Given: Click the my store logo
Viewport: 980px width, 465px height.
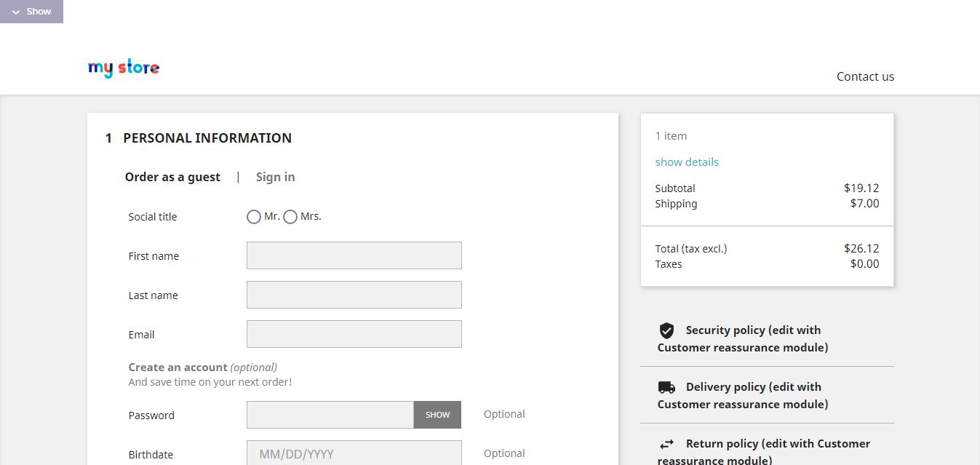Looking at the screenshot, I should point(124,68).
